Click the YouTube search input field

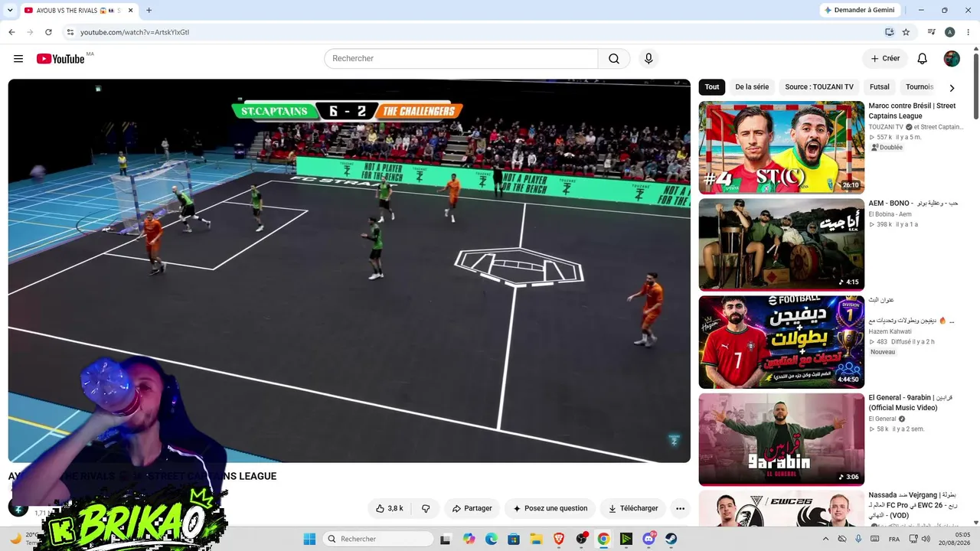461,59
